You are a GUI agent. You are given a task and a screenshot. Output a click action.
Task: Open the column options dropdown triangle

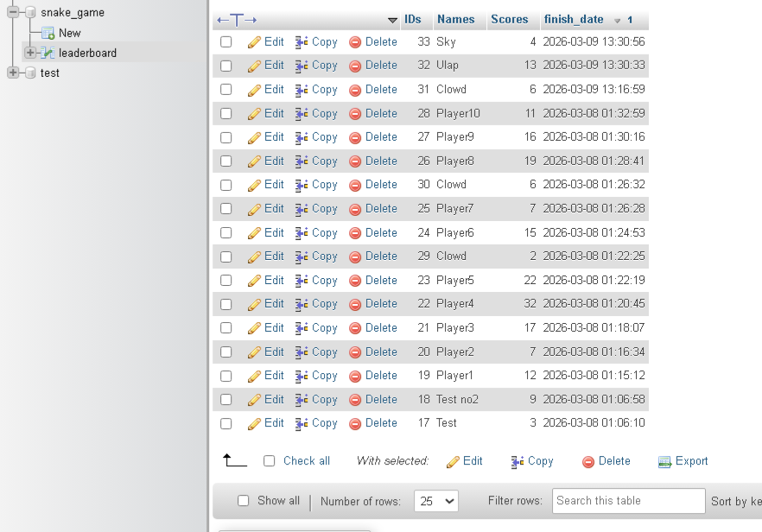click(392, 21)
